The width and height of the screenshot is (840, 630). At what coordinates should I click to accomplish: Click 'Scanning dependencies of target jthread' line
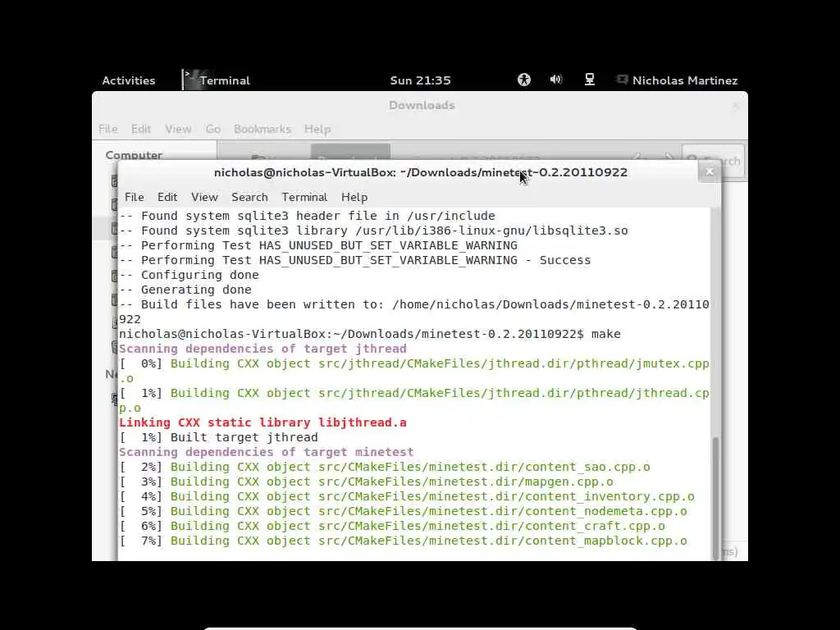point(262,349)
